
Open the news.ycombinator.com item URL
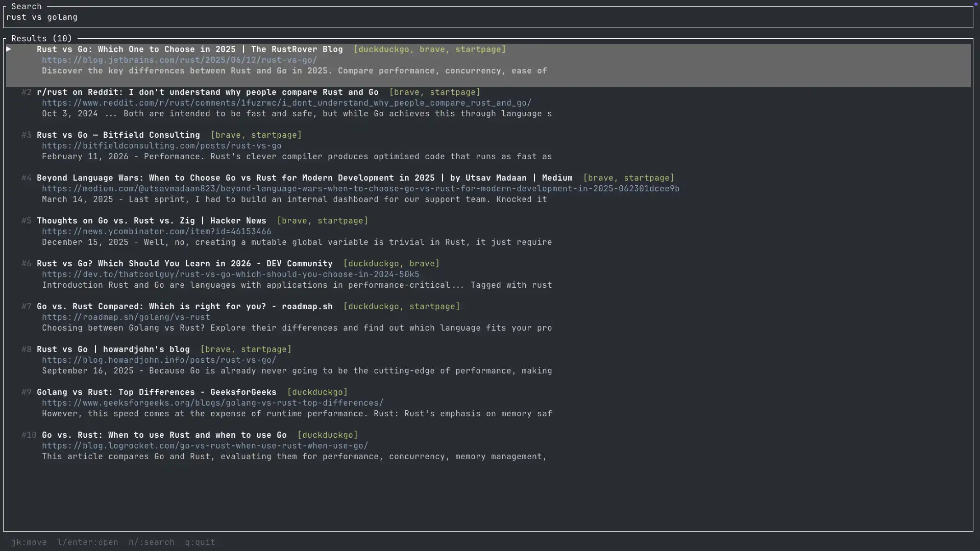click(x=157, y=232)
